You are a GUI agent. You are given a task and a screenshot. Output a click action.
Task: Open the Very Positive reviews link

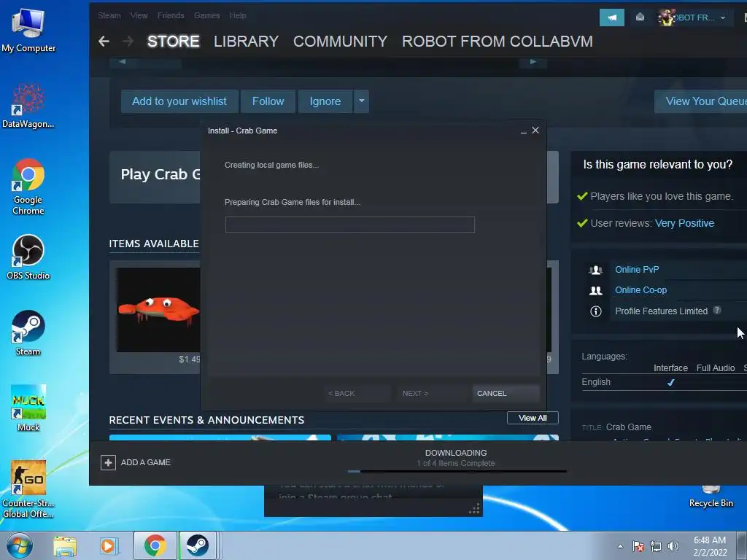[684, 223]
